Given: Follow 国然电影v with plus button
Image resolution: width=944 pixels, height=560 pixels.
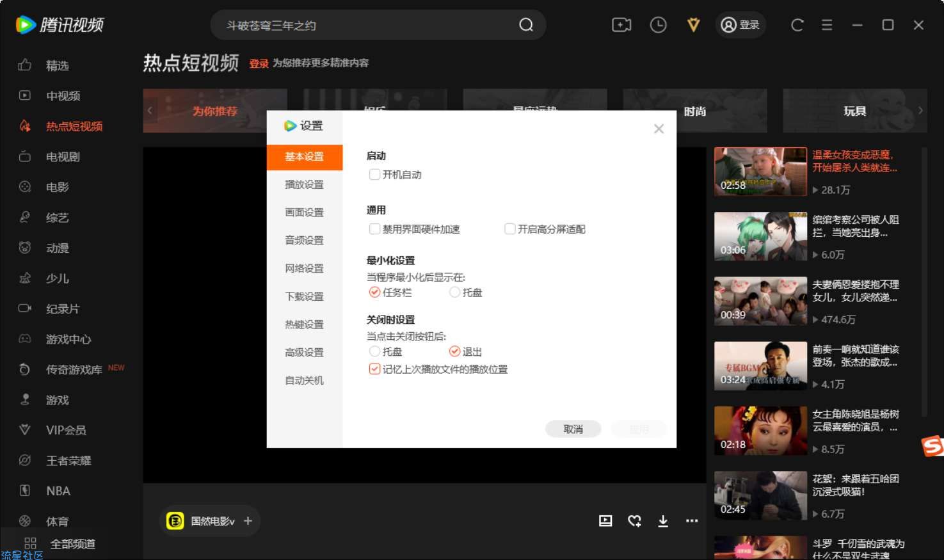Looking at the screenshot, I should (248, 521).
